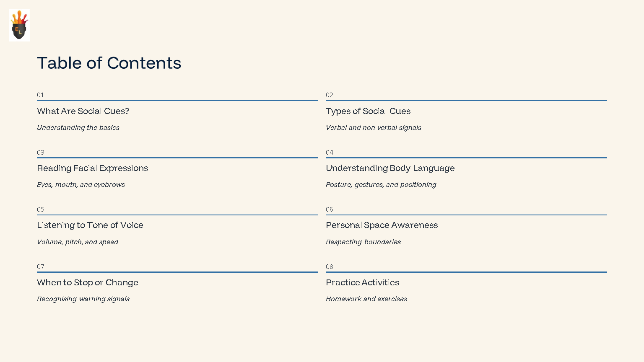Click the crowned head logo icon
Viewport: 644px width, 362px height.
[x=19, y=25]
